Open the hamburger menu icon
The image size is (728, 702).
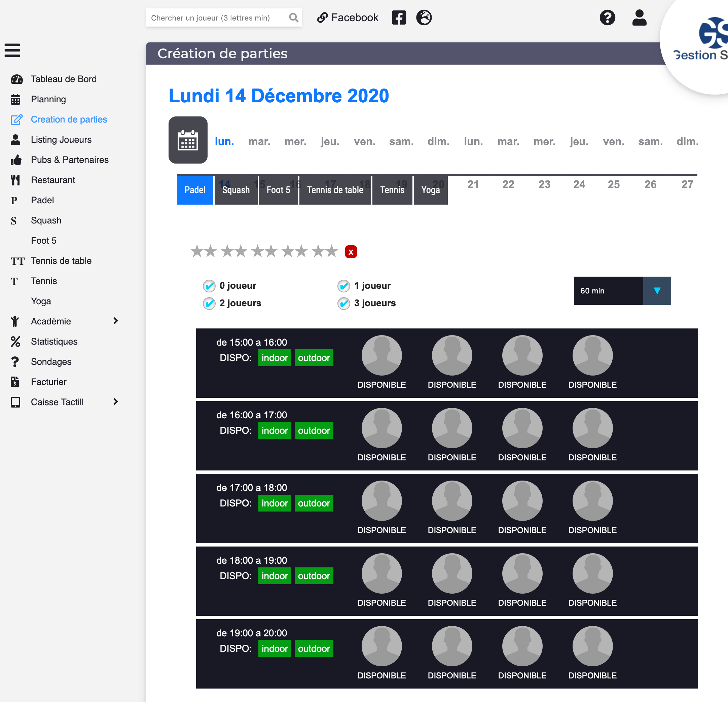coord(12,50)
